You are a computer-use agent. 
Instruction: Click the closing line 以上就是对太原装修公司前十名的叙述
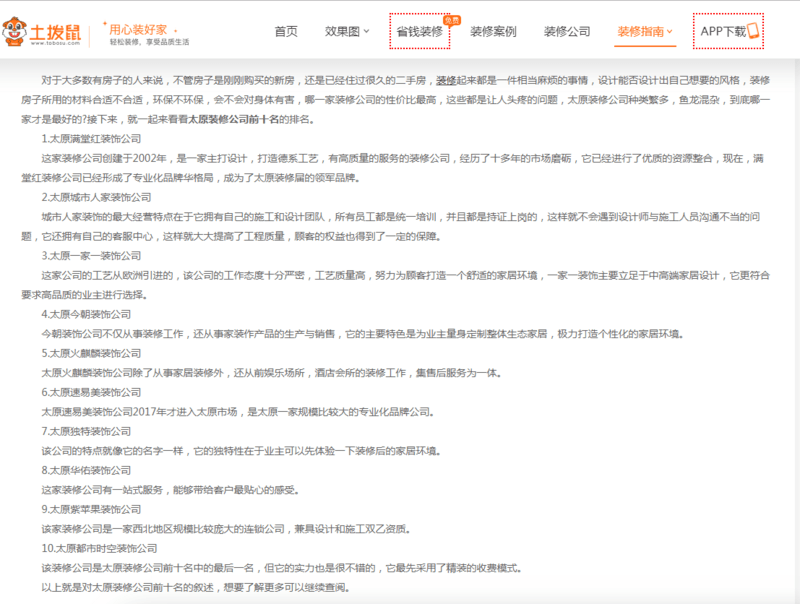pos(195,588)
